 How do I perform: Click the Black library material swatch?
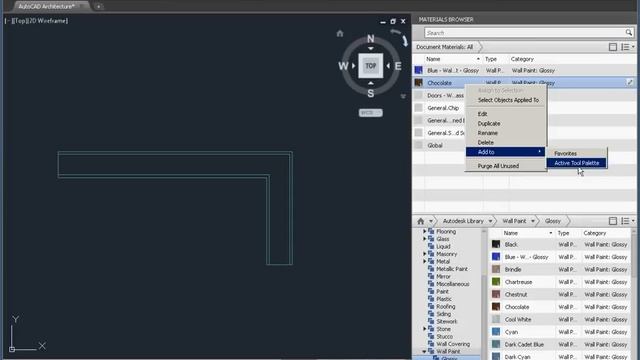click(496, 244)
